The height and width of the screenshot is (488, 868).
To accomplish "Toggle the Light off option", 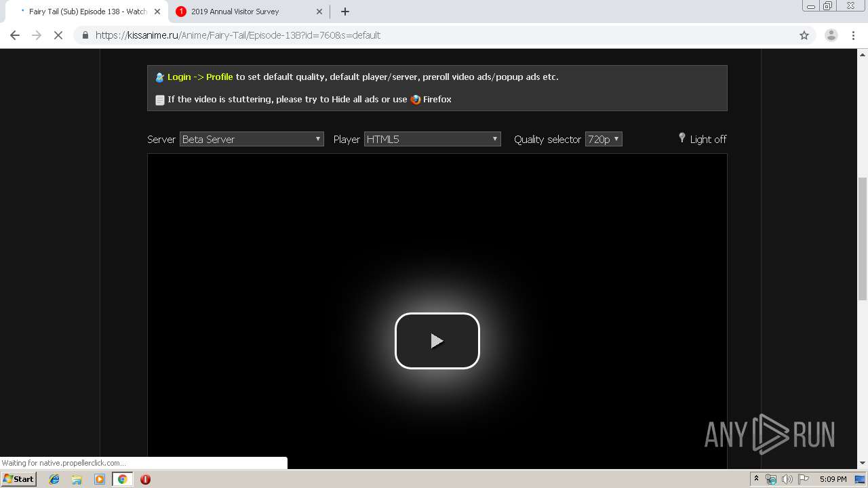I will point(708,139).
